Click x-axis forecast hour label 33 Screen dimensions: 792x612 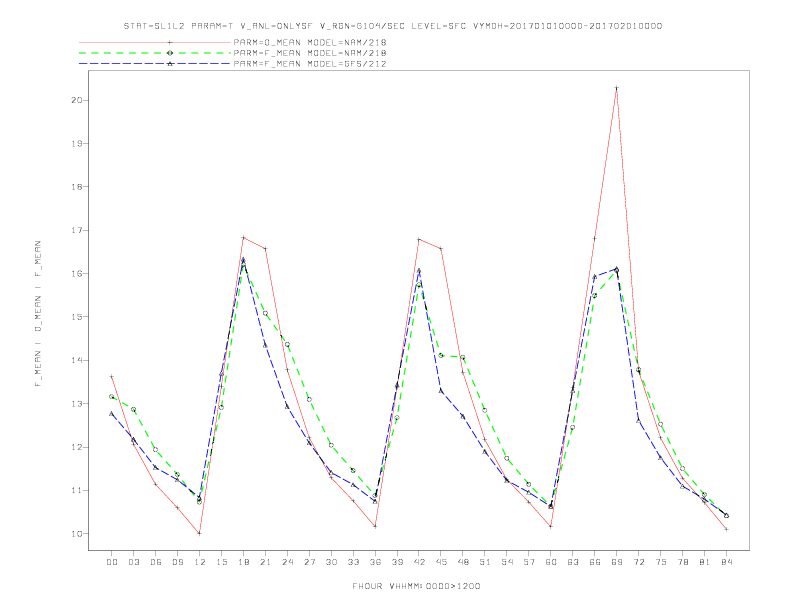pos(353,562)
